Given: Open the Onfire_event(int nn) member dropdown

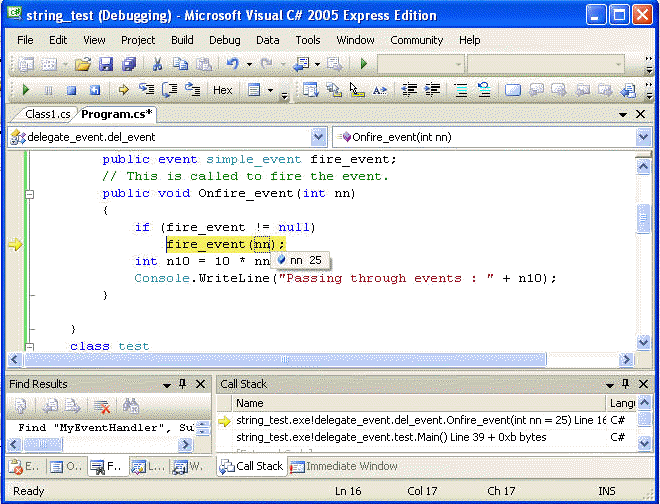Looking at the screenshot, I should (643, 137).
